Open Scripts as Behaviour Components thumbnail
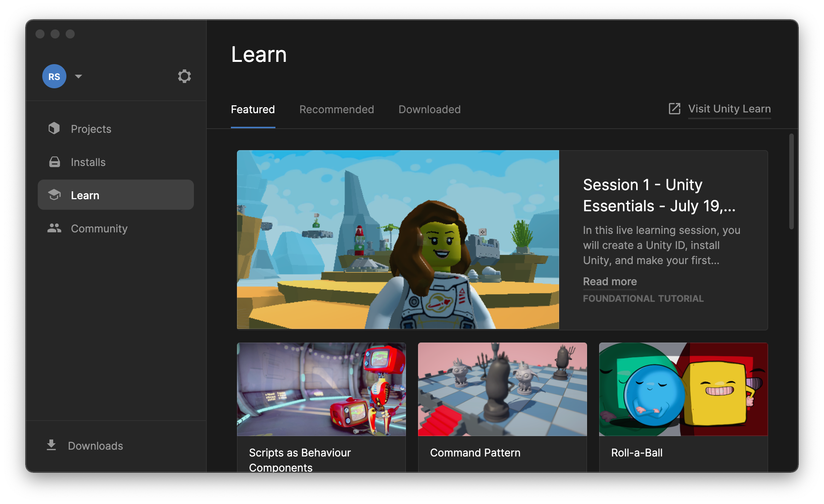The height and width of the screenshot is (504, 824). click(321, 389)
